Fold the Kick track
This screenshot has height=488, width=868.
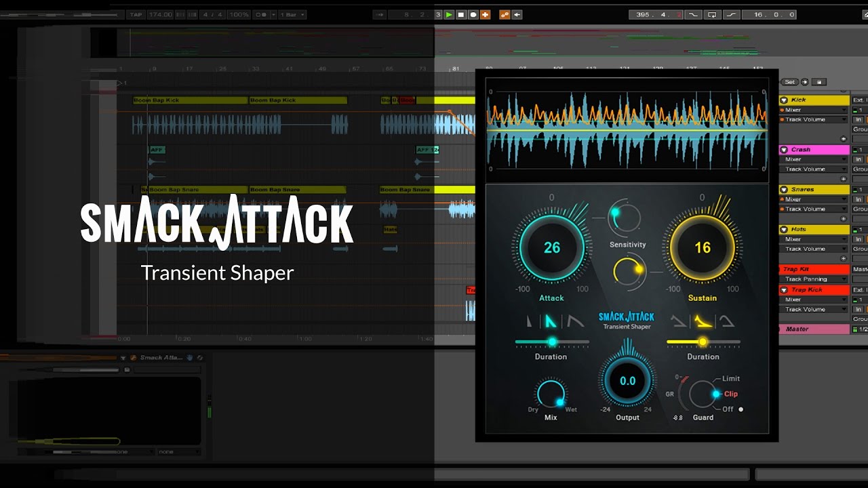pos(784,100)
